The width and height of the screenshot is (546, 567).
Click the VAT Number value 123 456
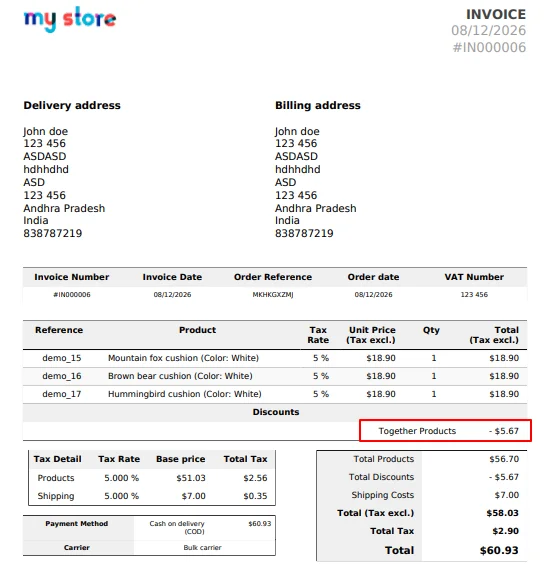[474, 295]
